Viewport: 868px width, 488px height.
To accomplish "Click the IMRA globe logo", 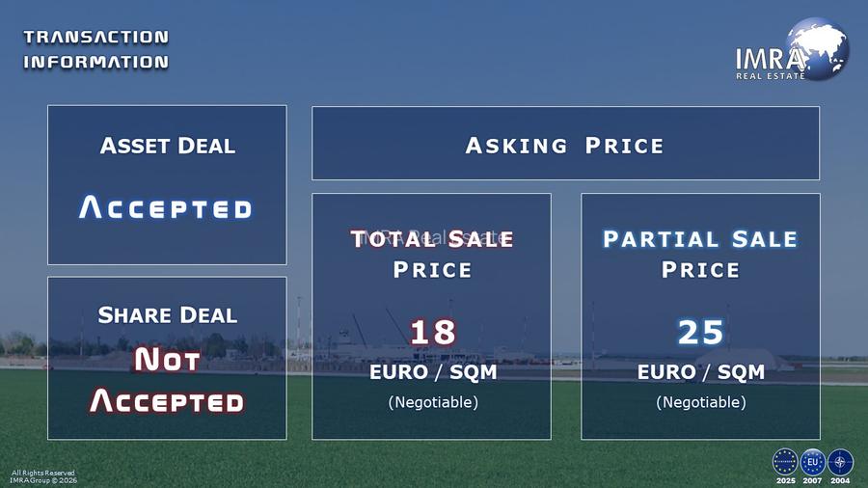I will [819, 48].
